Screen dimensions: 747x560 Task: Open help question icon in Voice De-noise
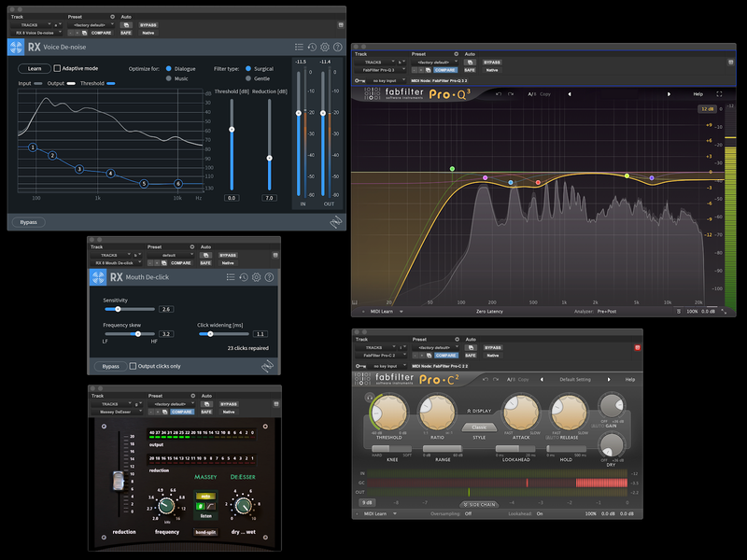pyautogui.click(x=338, y=47)
